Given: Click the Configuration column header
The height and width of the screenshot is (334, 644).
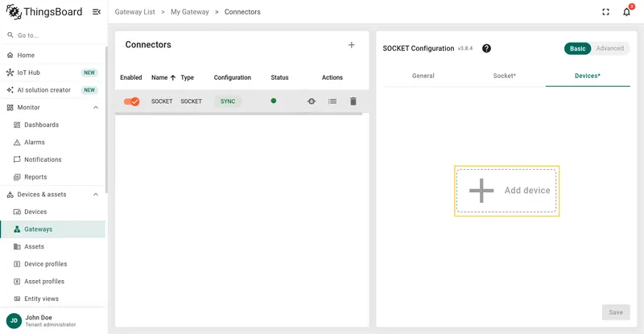Looking at the screenshot, I should click(x=233, y=77).
